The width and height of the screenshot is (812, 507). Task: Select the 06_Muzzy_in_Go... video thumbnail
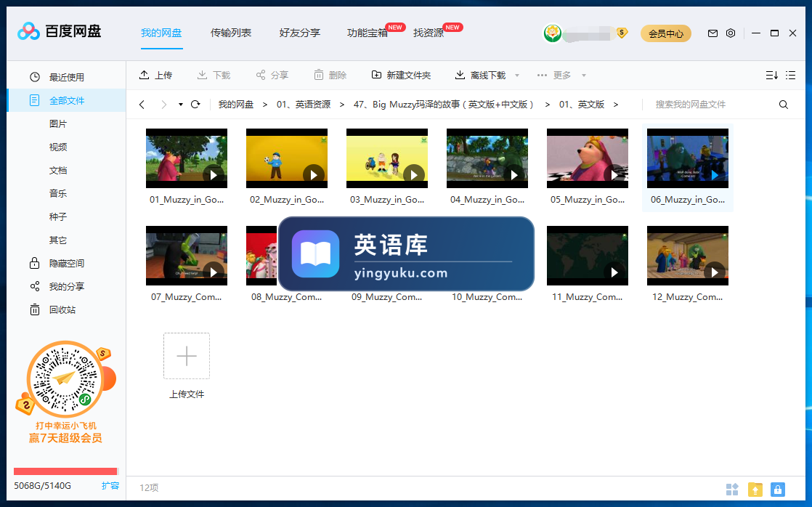pos(688,158)
